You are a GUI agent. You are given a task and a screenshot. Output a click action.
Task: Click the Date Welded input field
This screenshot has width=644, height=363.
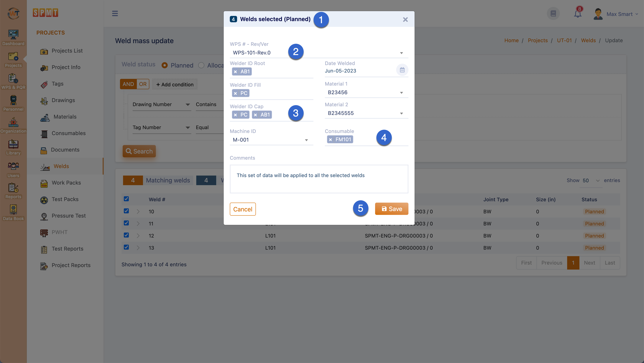[x=360, y=71]
